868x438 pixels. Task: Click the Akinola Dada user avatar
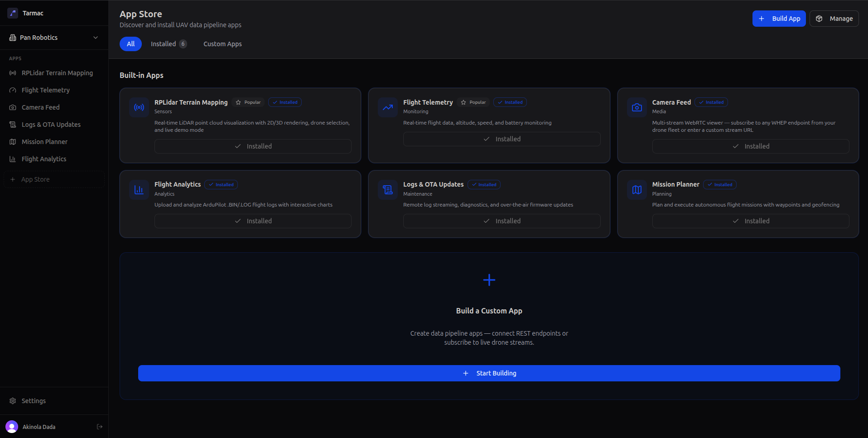(12, 427)
